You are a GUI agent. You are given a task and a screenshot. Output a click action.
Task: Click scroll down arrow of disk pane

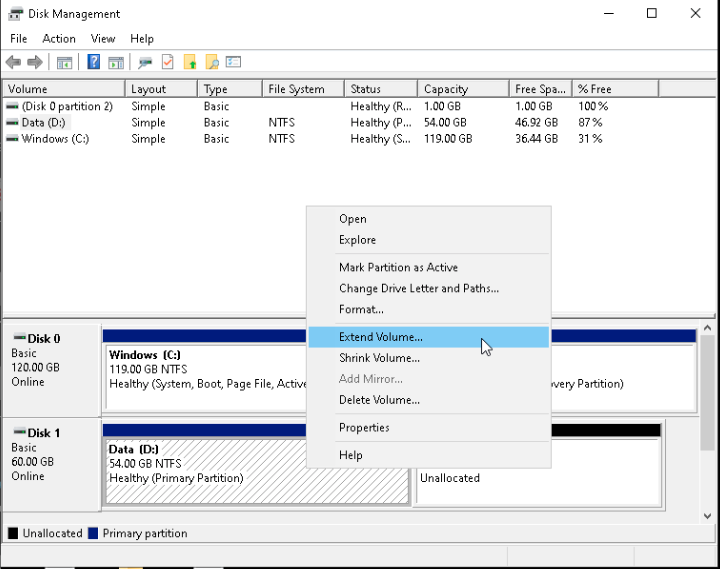[x=708, y=516]
